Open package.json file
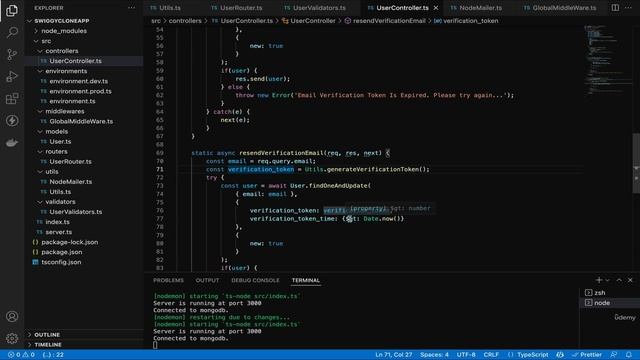 click(62, 252)
